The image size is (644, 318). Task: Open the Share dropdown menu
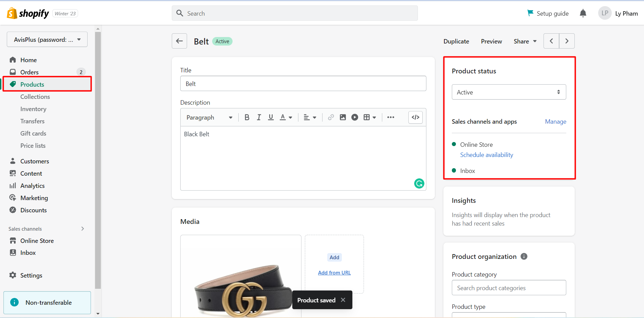click(x=525, y=41)
